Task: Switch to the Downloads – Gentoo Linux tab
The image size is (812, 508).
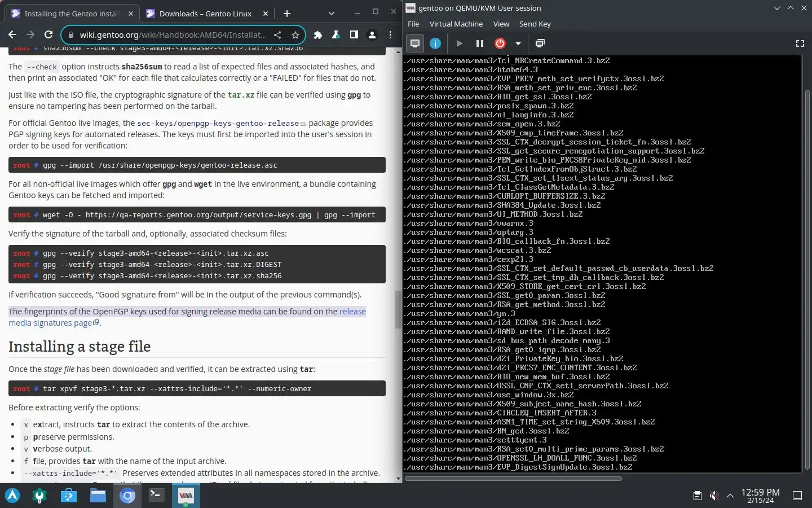Action: click(206, 14)
